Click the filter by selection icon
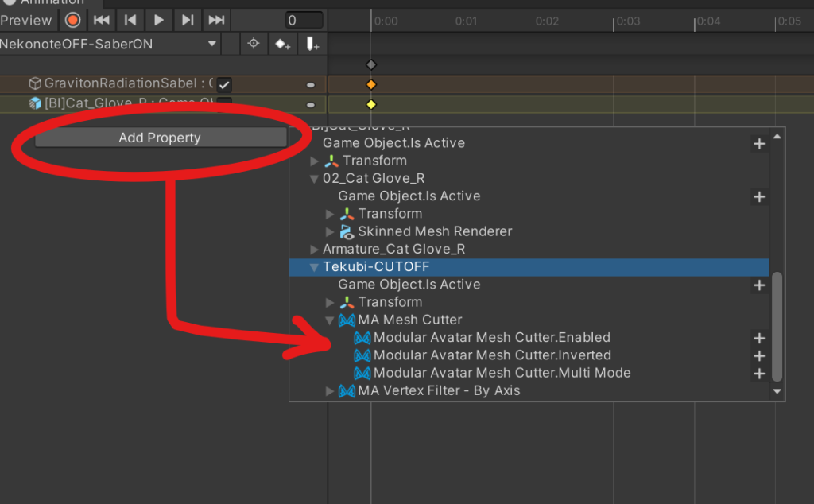Viewport: 814px width, 504px height. pos(254,44)
